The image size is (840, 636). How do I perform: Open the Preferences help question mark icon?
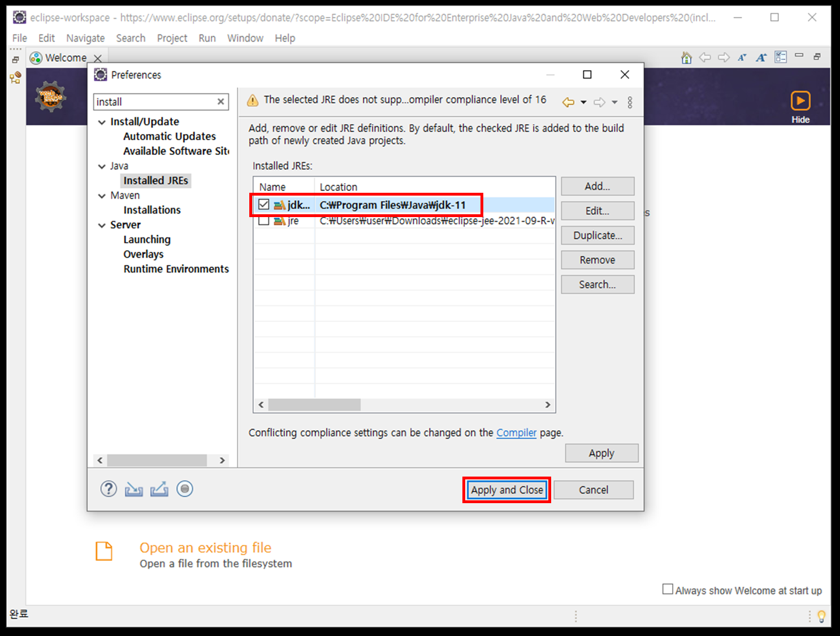109,489
